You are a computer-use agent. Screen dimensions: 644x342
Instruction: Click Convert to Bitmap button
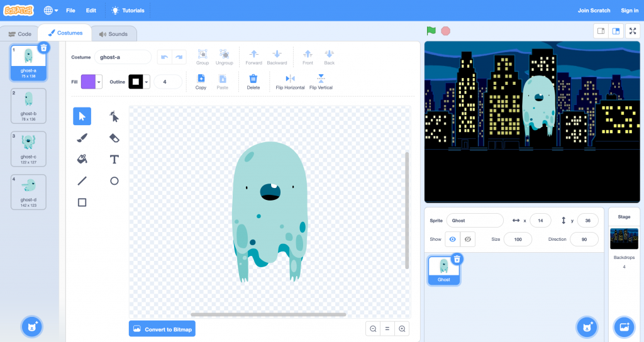coord(162,329)
